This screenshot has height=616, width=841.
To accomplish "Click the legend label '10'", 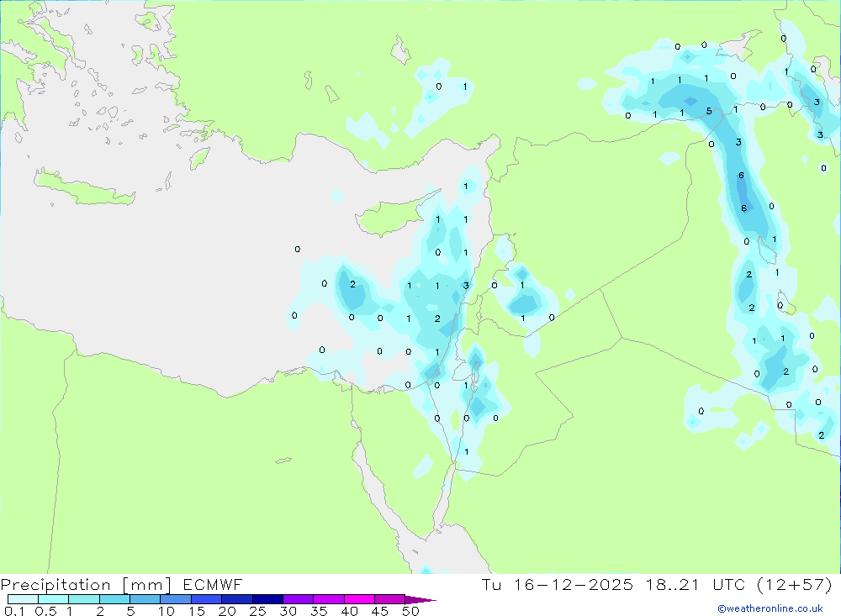I will point(167,611).
